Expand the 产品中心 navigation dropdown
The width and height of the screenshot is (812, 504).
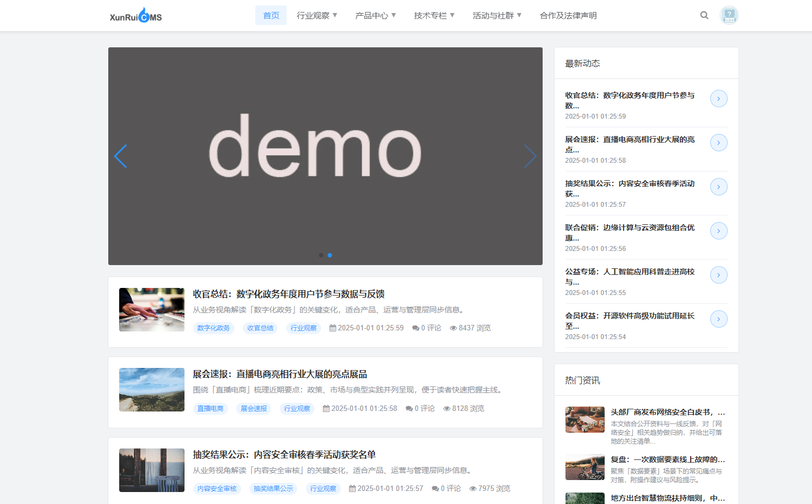pyautogui.click(x=376, y=15)
